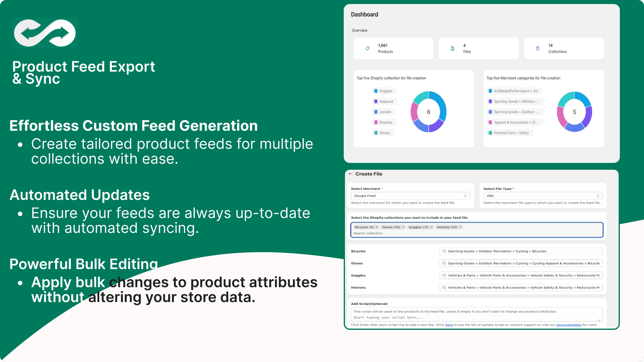The image size is (644, 362).
Task: Click the app logo with swap arrows
Action: coord(45,33)
